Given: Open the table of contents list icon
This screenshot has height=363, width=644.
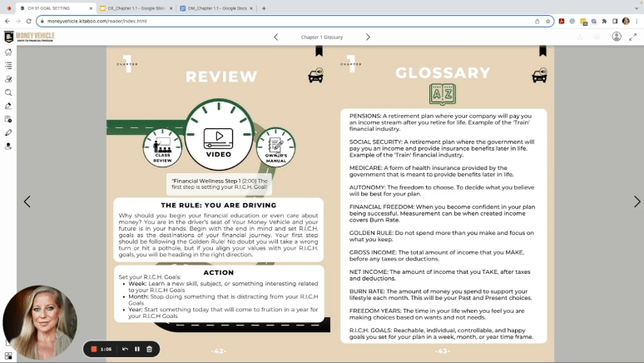Looking at the screenshot, I should pos(8,66).
